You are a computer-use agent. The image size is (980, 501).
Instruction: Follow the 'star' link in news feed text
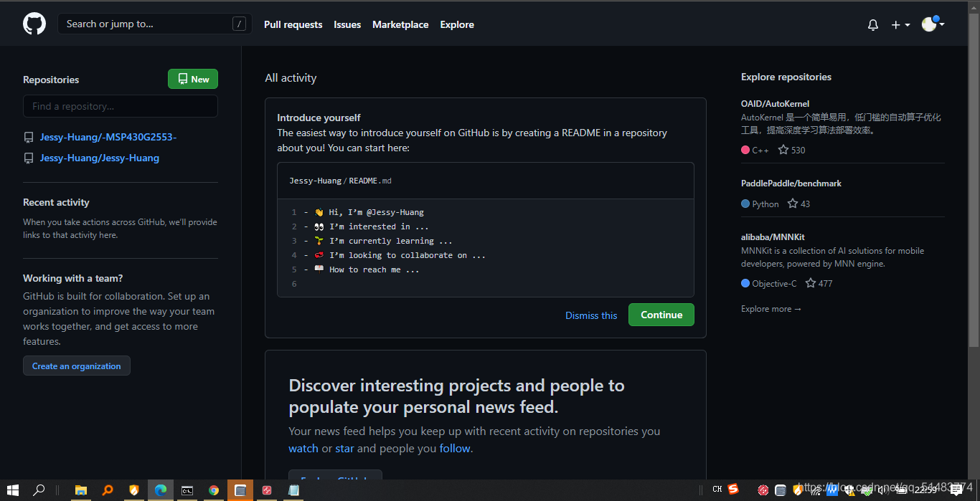pyautogui.click(x=344, y=448)
